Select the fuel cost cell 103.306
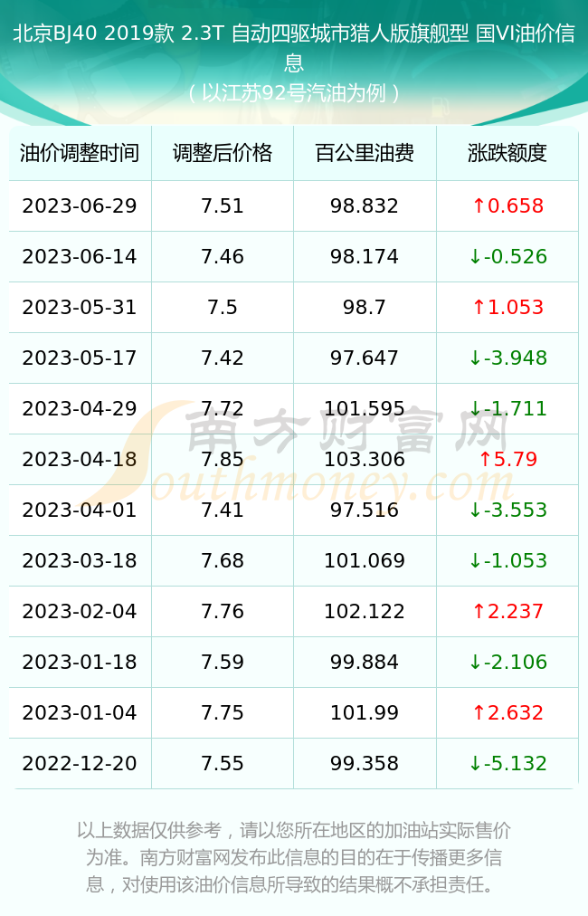 pos(365,459)
